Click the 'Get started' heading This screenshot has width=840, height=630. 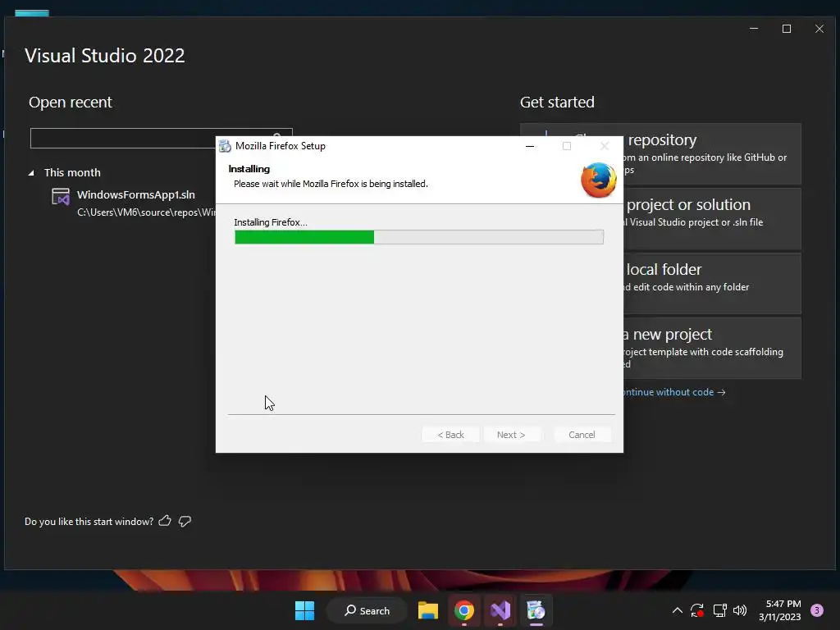click(557, 102)
